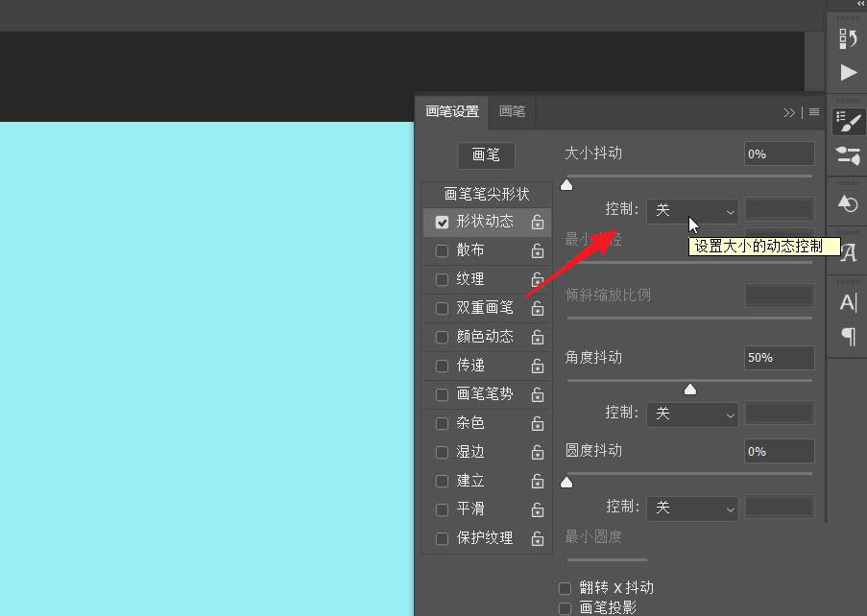Enable the 双重画笔 checkbox
Screen dimensions: 867x616
tap(442, 308)
